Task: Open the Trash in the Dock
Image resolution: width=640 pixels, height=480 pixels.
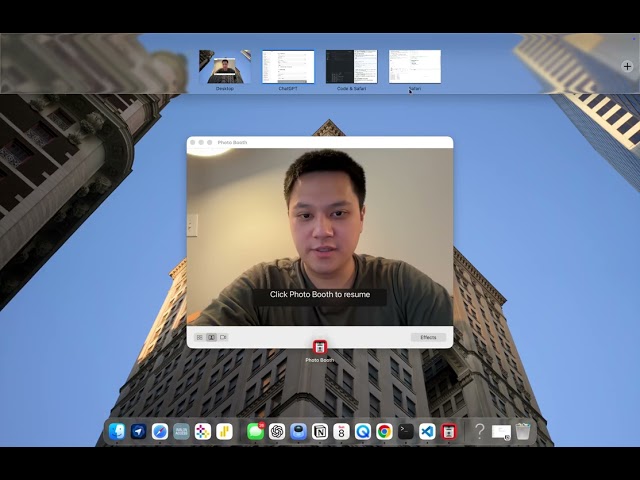Action: pyautogui.click(x=522, y=432)
